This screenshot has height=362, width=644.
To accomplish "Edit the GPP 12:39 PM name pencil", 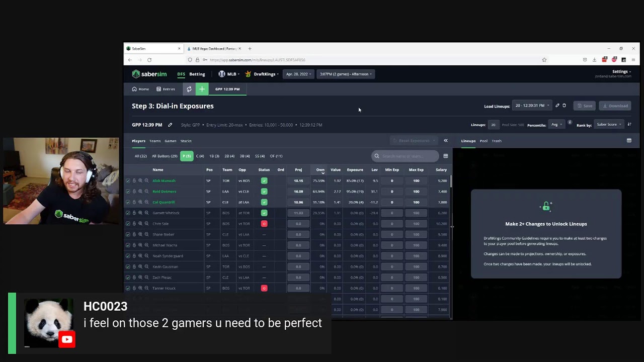I will point(170,125).
